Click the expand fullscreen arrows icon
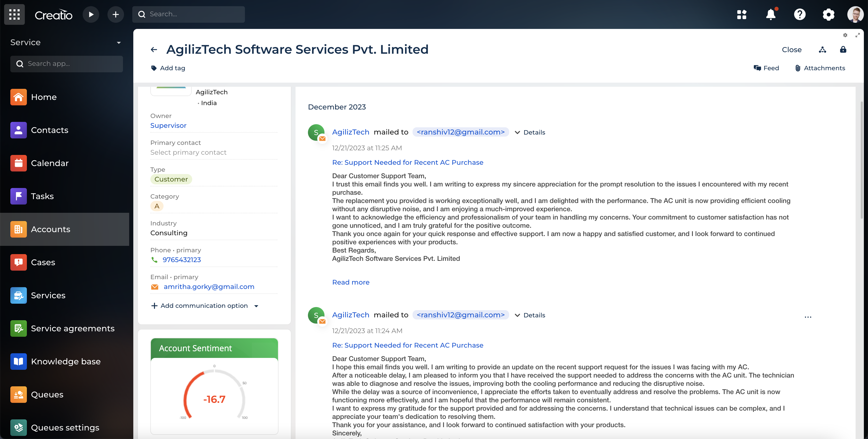 (x=858, y=35)
